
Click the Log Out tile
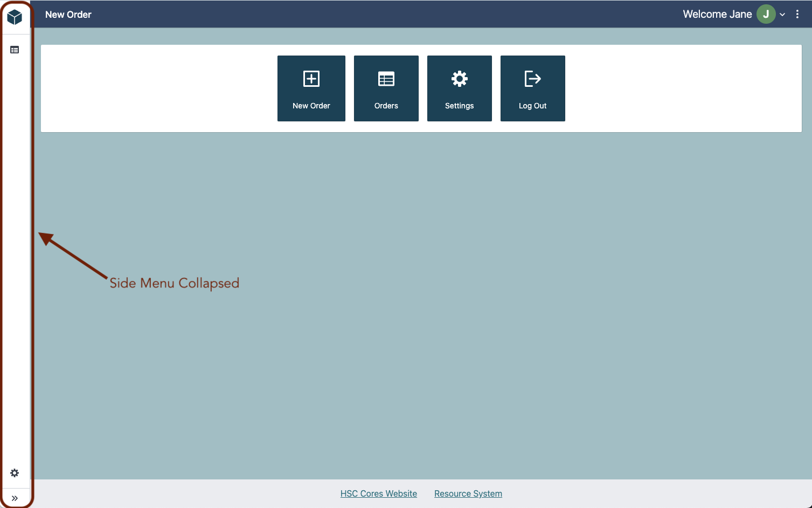pos(533,88)
